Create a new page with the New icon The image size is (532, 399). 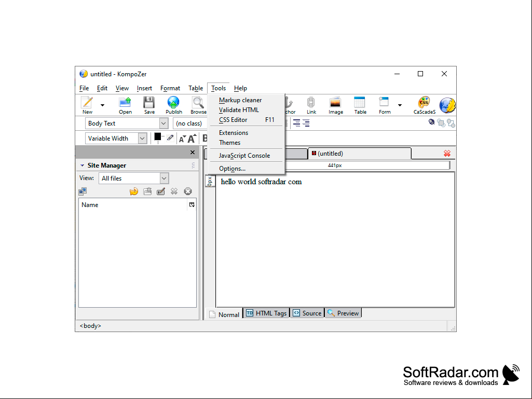87,105
